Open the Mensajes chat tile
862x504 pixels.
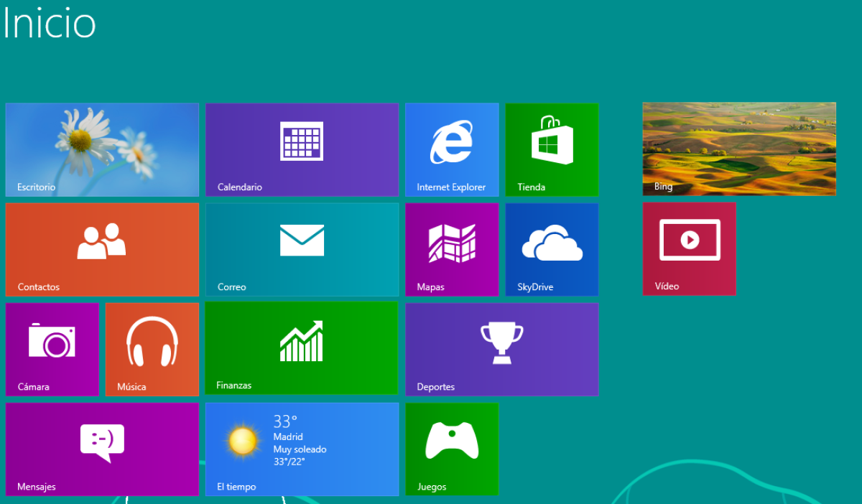[102, 449]
